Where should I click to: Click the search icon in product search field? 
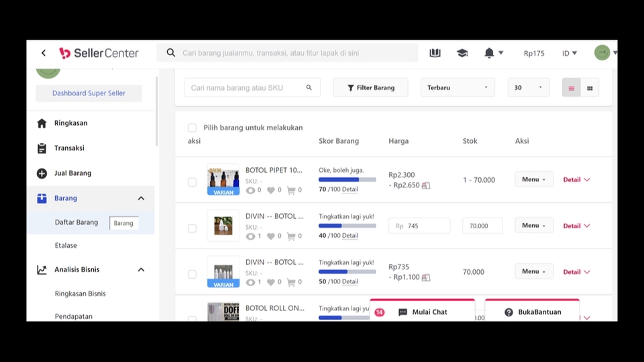[309, 87]
